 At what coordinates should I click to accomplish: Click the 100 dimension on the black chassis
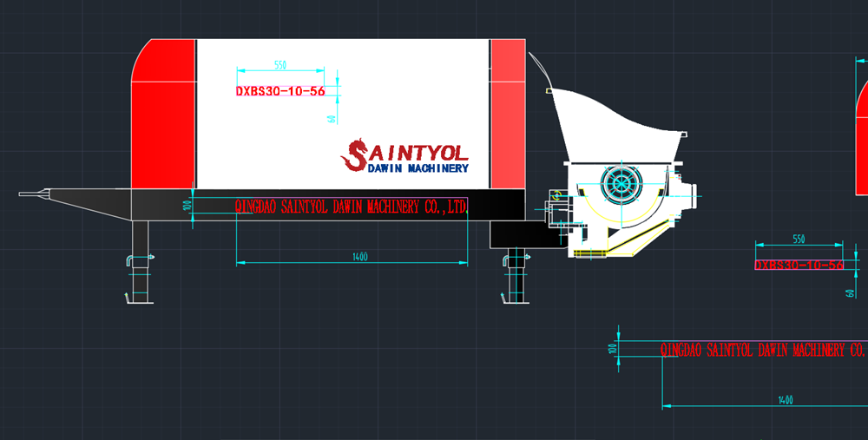pos(187,206)
